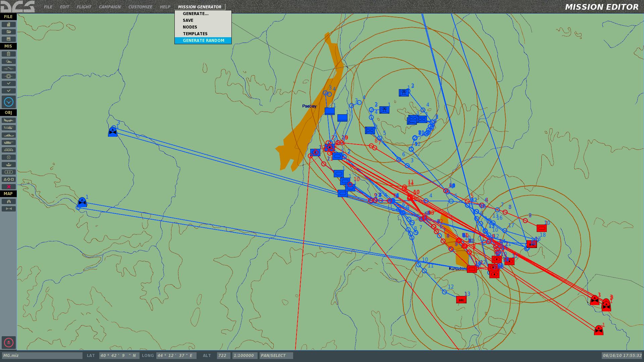Select the tank ground unit tool
644x362 pixels.
(x=9, y=142)
